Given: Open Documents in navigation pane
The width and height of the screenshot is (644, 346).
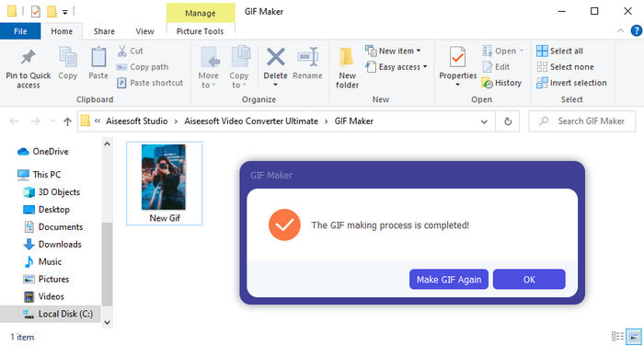Looking at the screenshot, I should [x=53, y=226].
